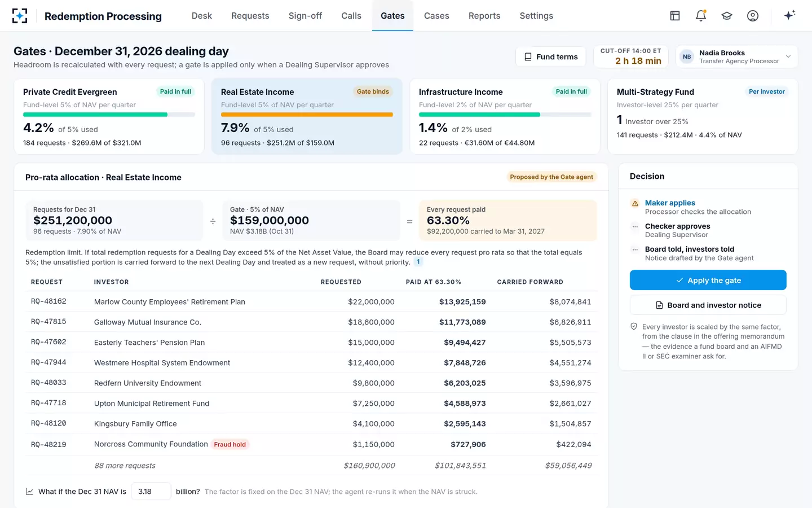812x508 pixels.
Task: Click the chart icon beside the What if NAV line
Action: 29,492
